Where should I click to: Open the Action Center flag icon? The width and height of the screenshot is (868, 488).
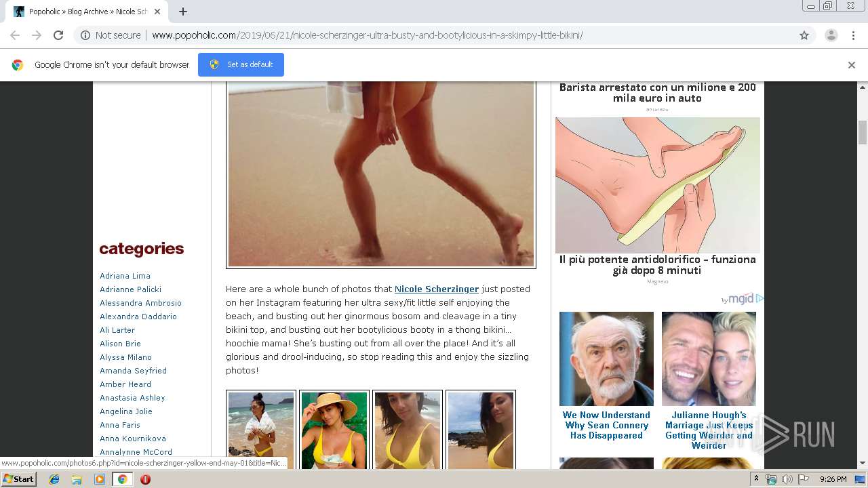tap(803, 479)
